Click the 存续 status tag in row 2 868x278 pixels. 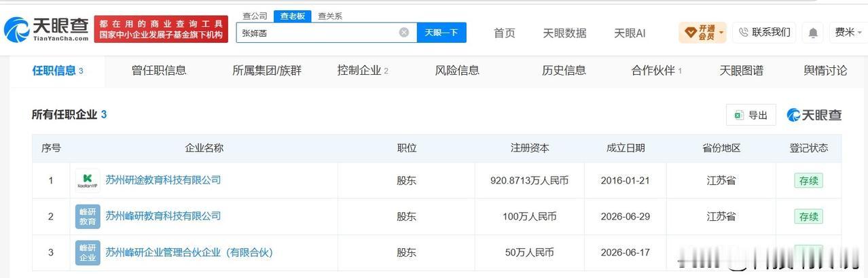(808, 216)
